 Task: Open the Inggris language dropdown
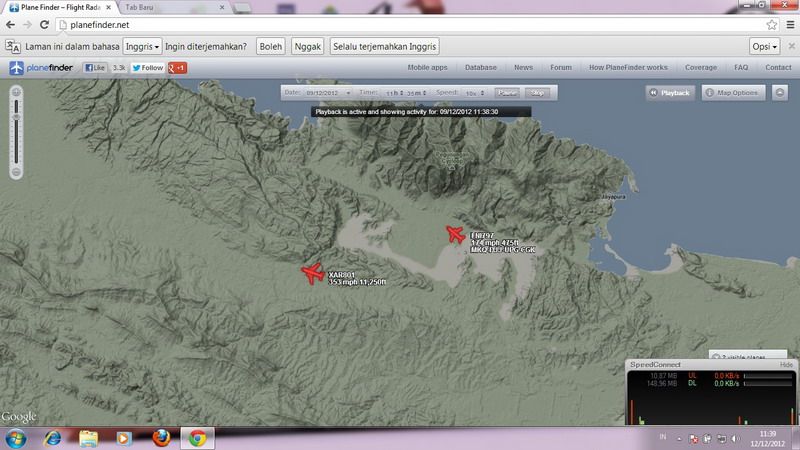(x=143, y=46)
